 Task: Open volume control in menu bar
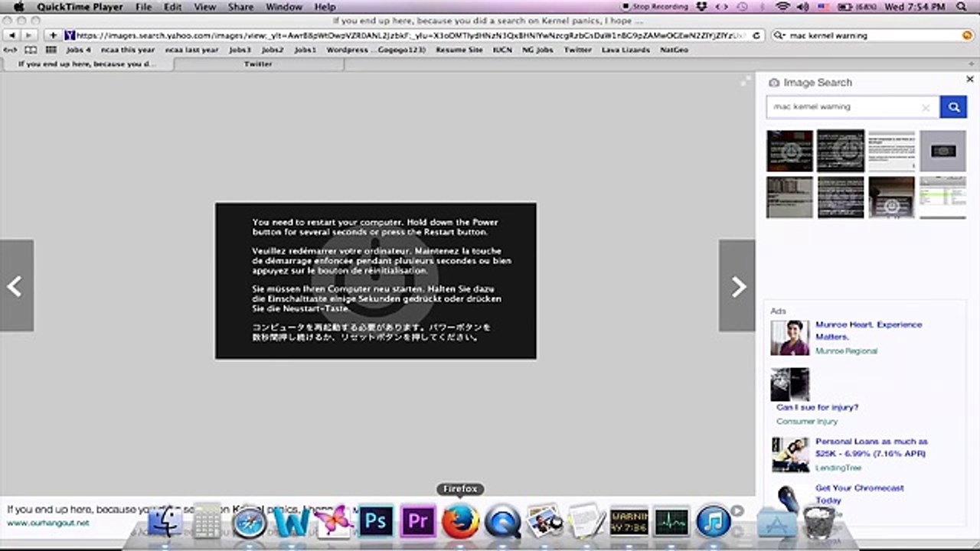click(803, 7)
